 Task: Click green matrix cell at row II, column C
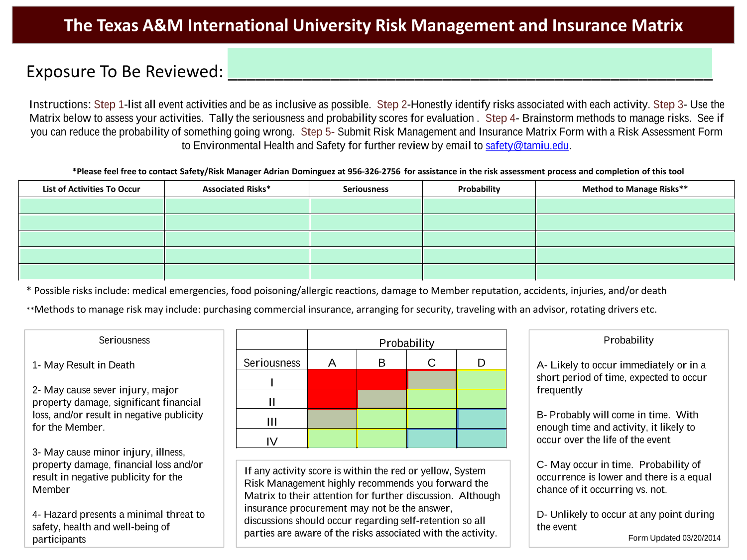[x=432, y=399]
